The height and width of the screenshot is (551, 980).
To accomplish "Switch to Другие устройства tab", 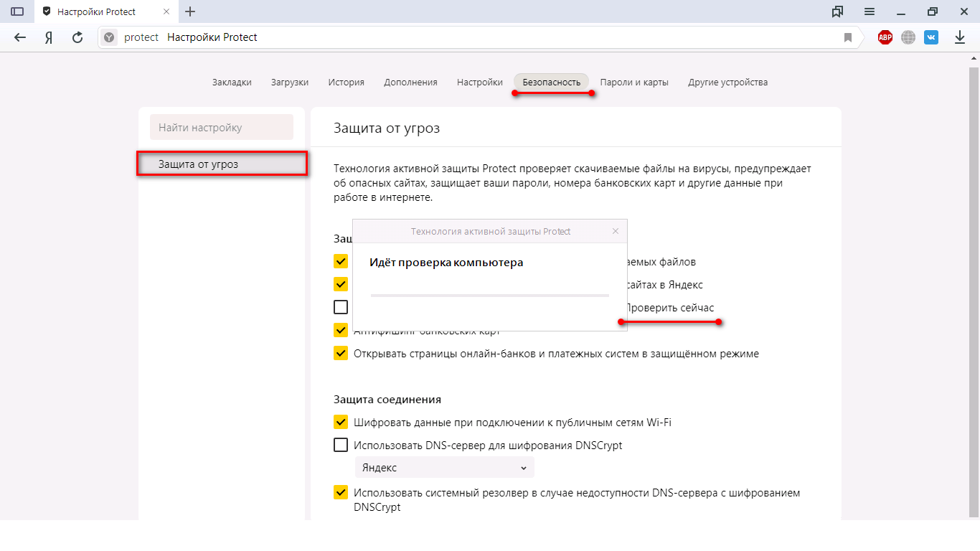I will point(727,82).
